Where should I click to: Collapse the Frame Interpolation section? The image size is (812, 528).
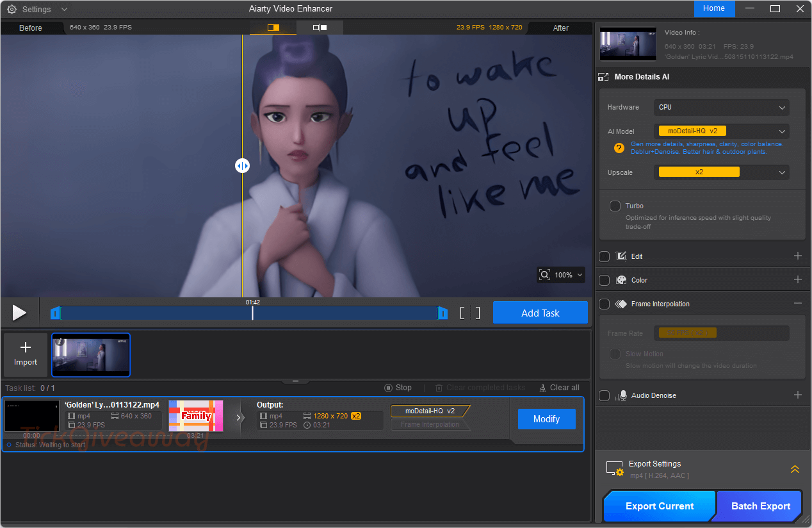tap(797, 304)
